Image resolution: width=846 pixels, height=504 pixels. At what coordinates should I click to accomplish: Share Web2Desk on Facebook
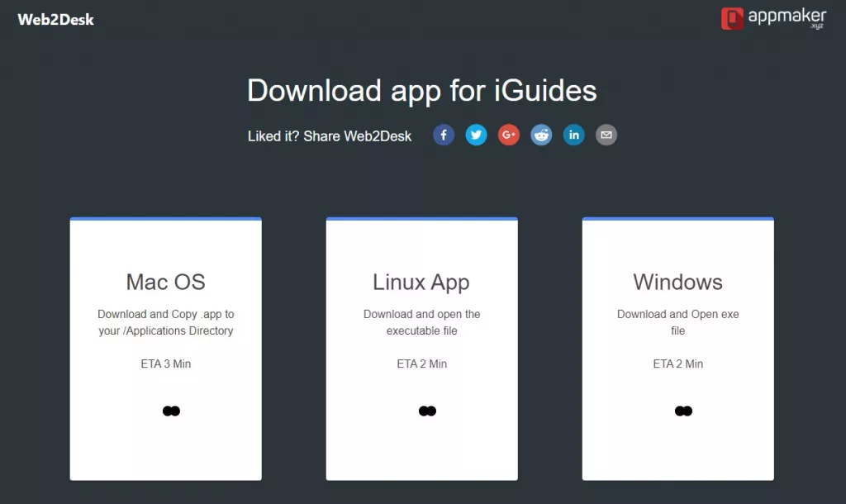point(444,135)
